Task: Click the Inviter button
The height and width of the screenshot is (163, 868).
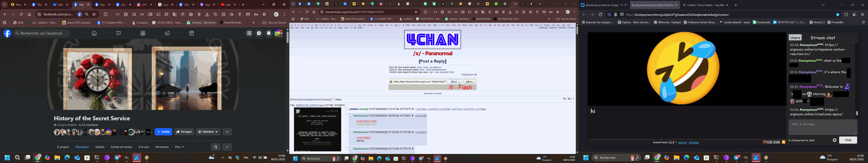Action: point(163,132)
